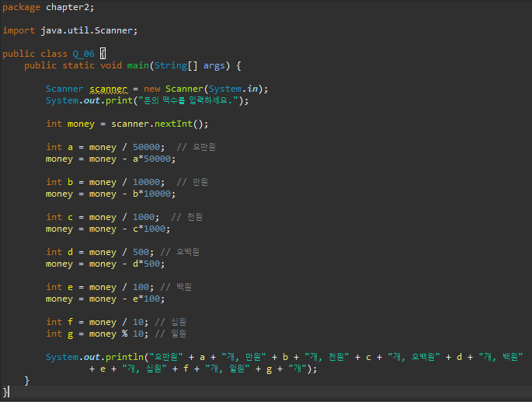Click the 'int f = money / 10' line
Viewport: 532px width, 402px height.
pyautogui.click(x=97, y=322)
